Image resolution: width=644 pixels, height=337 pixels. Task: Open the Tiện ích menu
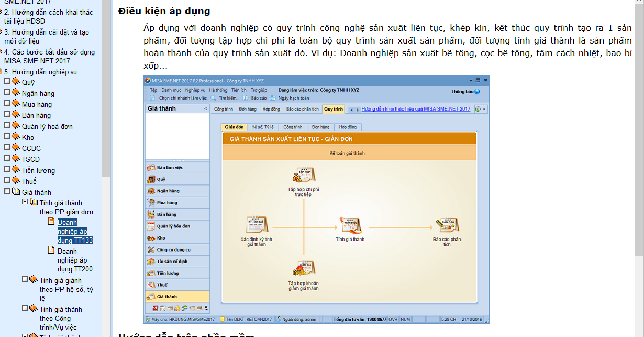click(x=239, y=90)
